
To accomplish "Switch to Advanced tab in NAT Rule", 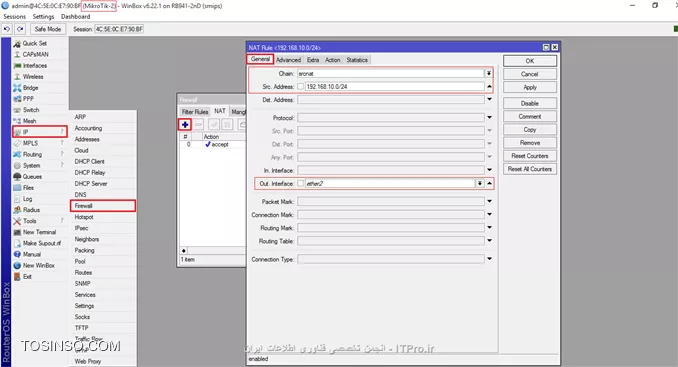I will [288, 60].
